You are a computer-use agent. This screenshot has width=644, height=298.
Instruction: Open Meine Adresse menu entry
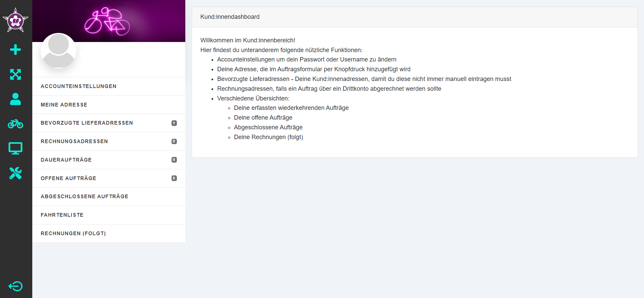coord(109,105)
